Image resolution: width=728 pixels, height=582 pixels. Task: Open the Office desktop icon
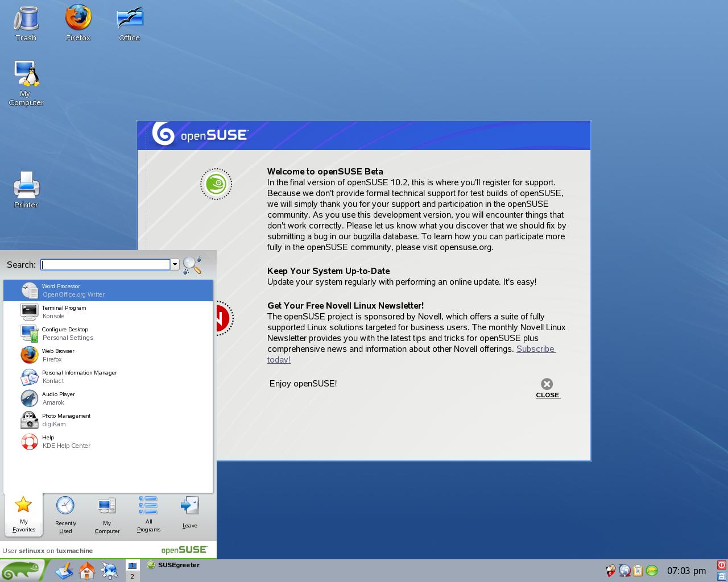pos(130,23)
